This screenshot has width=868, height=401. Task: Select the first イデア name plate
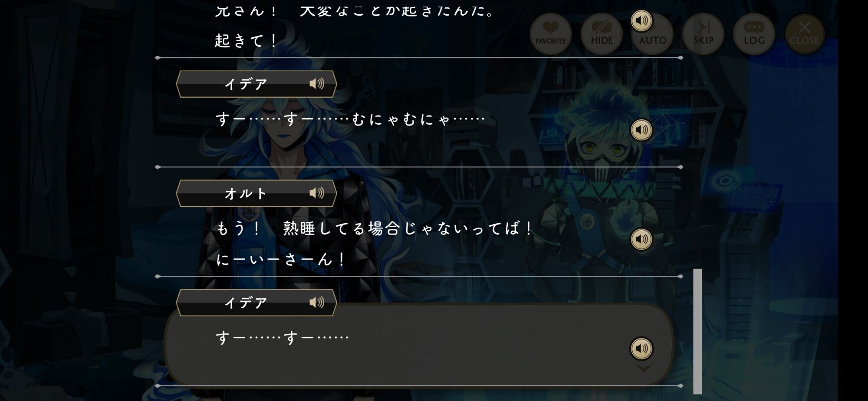click(256, 84)
